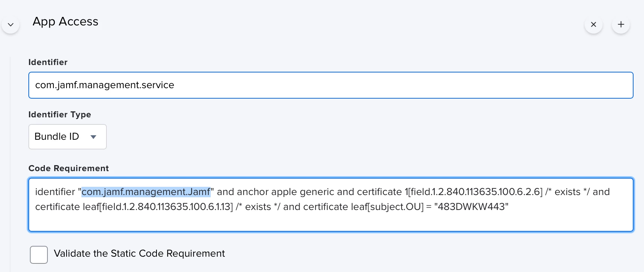Click the Identifier field label
This screenshot has height=272, width=644.
[48, 62]
